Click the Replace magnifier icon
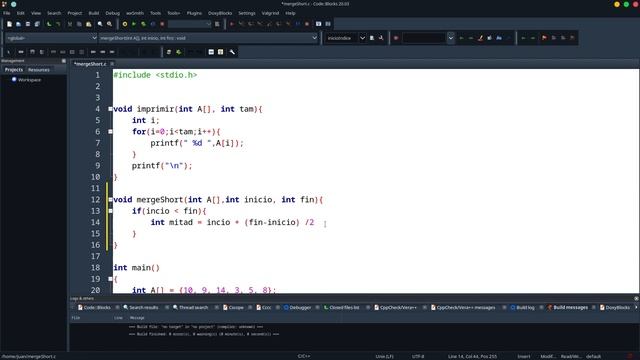 109,24
